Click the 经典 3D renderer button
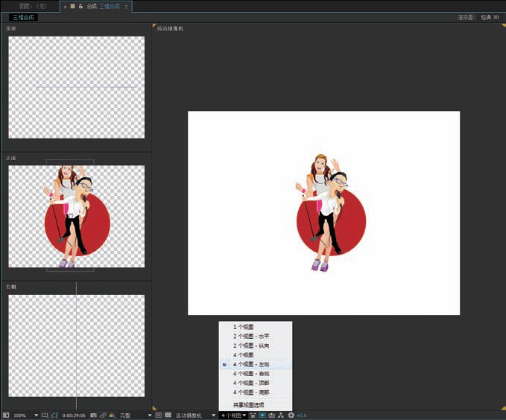This screenshot has height=420, width=506. click(490, 17)
